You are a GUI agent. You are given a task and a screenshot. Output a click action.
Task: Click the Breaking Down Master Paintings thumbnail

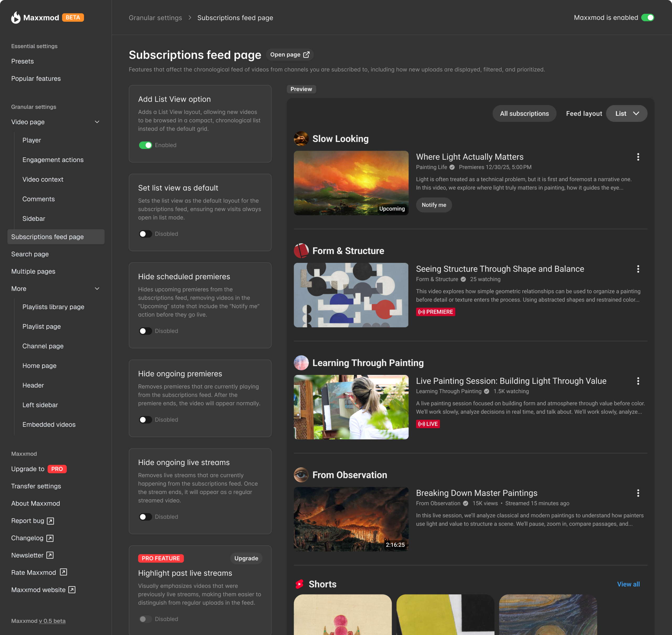[351, 519]
